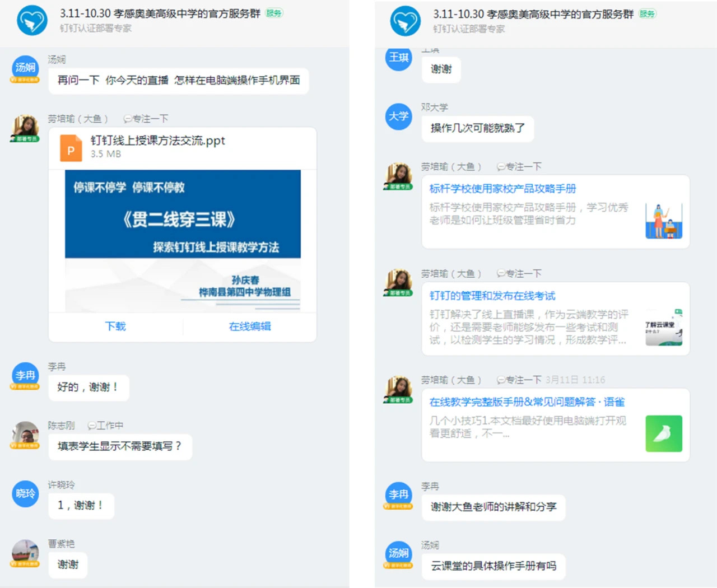Click sender name 许晓玲

pos(61,485)
